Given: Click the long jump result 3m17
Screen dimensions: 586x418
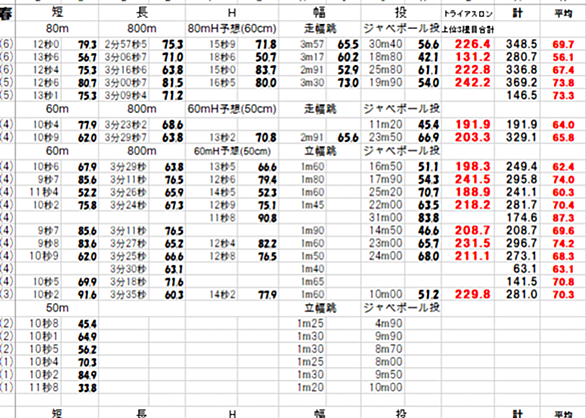Looking at the screenshot, I should pyautogui.click(x=312, y=57).
